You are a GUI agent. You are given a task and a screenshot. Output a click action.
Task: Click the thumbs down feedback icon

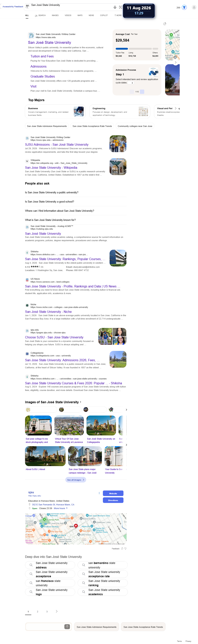pyautogui.click(x=125, y=549)
